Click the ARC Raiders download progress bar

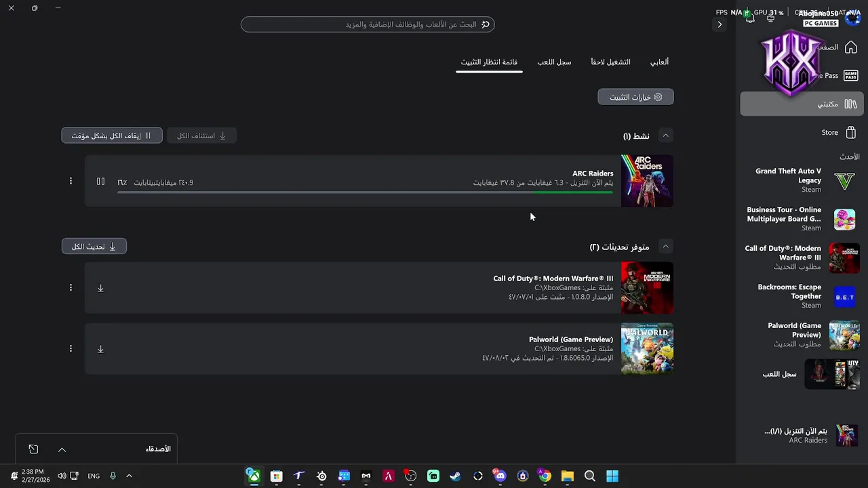[365, 192]
